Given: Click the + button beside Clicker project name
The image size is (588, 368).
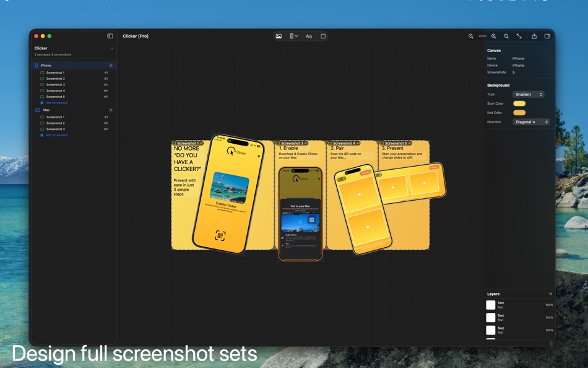Looking at the screenshot, I should [x=111, y=48].
